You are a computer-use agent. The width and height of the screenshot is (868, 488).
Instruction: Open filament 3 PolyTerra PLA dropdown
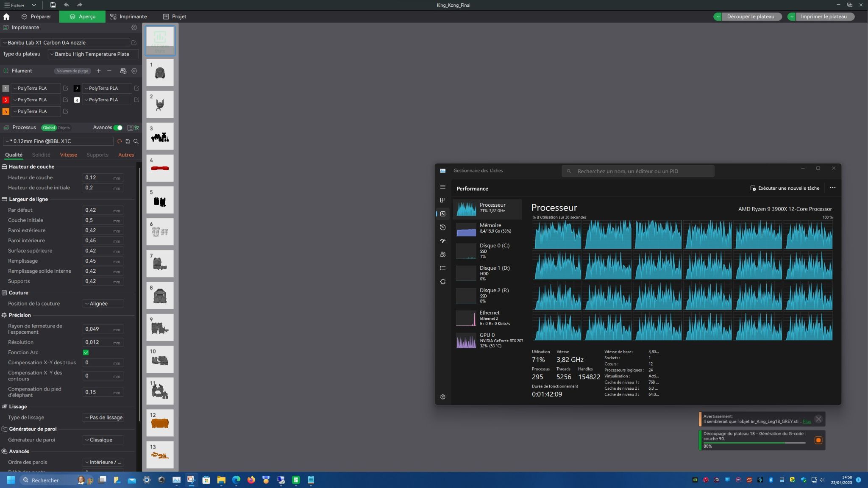(x=36, y=100)
